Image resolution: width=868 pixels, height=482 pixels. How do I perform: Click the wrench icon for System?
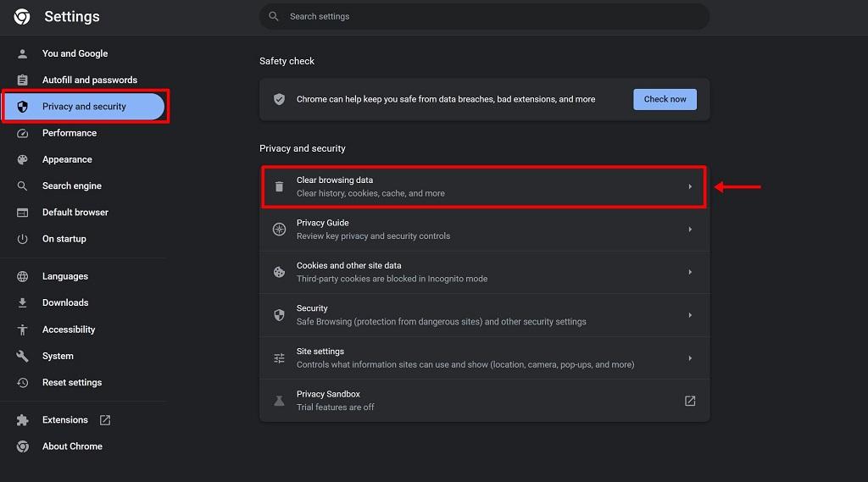pyautogui.click(x=22, y=356)
